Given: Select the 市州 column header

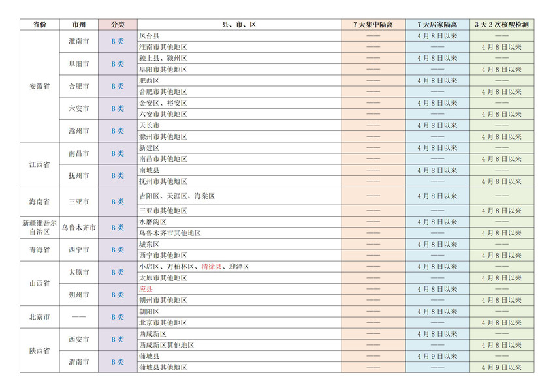Looking at the screenshot, I should pos(79,25).
